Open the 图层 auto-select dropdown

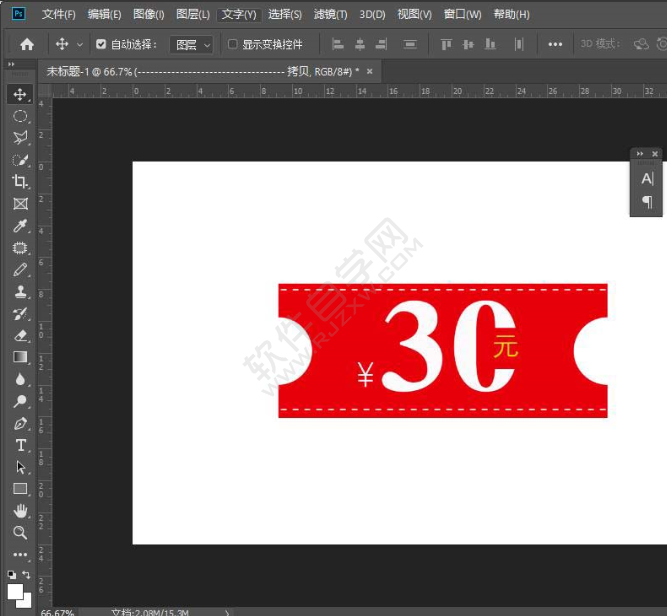click(192, 45)
